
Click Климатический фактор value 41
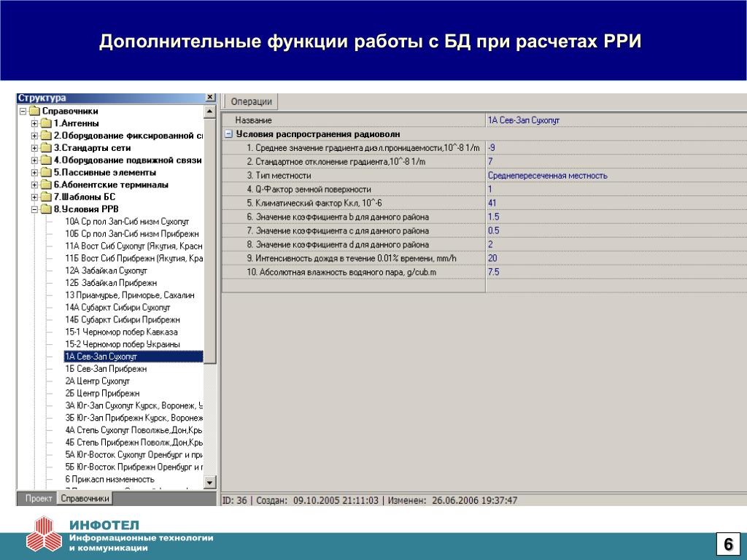[616, 203]
